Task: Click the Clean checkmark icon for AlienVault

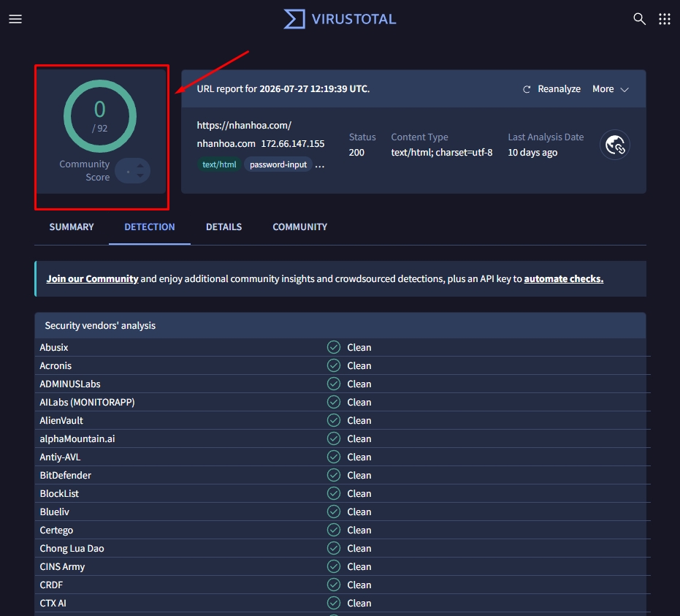Action: click(334, 420)
